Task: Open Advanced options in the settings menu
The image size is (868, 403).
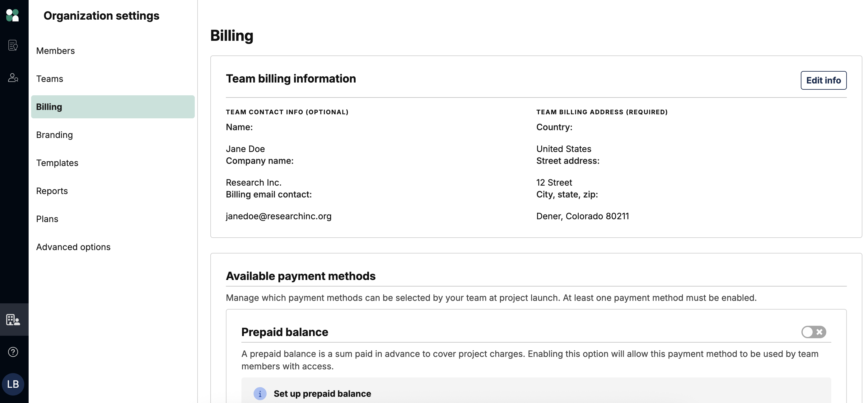Action: click(73, 247)
